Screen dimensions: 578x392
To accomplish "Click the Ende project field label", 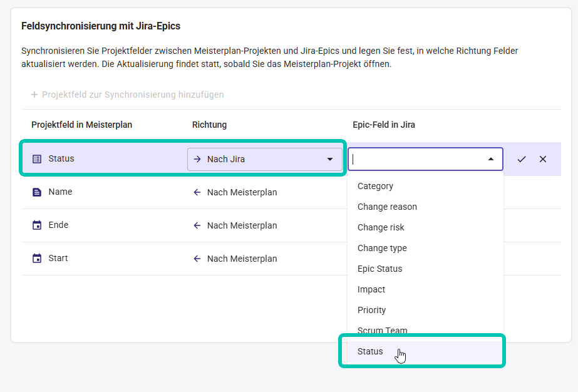I will pyautogui.click(x=58, y=225).
